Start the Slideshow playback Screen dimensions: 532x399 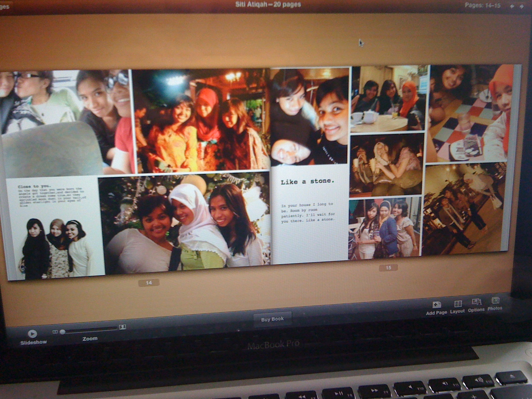[32, 333]
